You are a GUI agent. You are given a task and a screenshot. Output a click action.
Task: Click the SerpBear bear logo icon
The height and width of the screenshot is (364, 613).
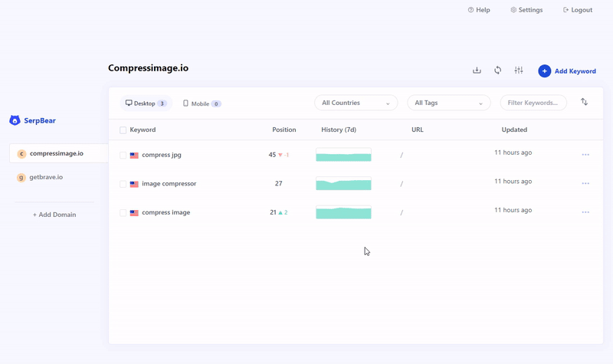tap(15, 120)
